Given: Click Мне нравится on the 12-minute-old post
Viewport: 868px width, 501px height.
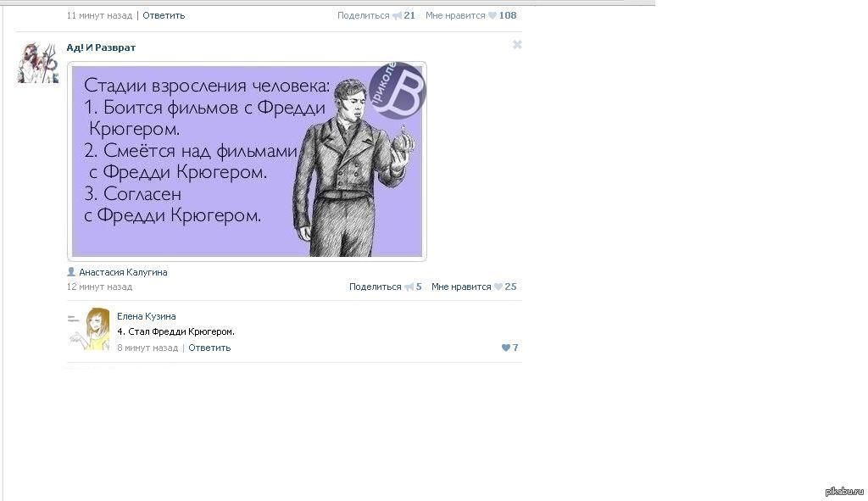Looking at the screenshot, I should [461, 287].
